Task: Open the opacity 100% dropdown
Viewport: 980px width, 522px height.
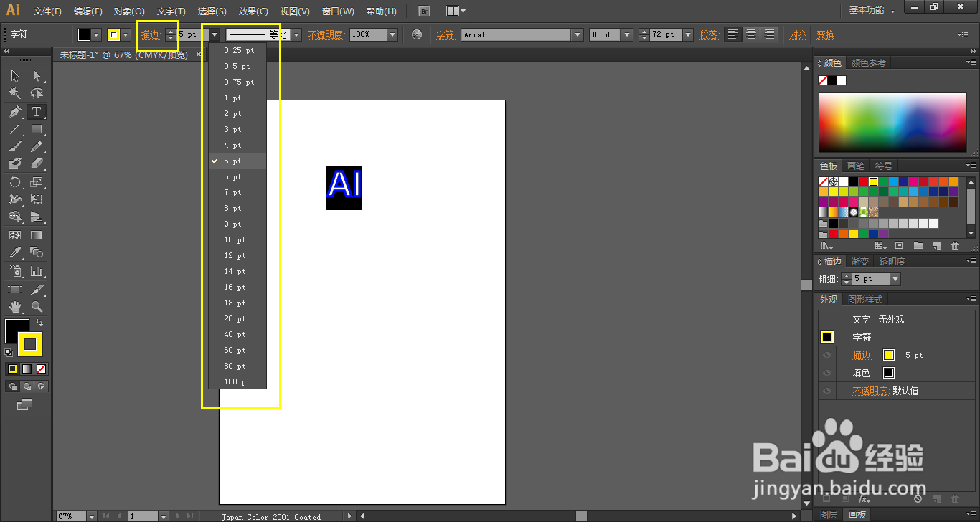Action: pos(392,34)
